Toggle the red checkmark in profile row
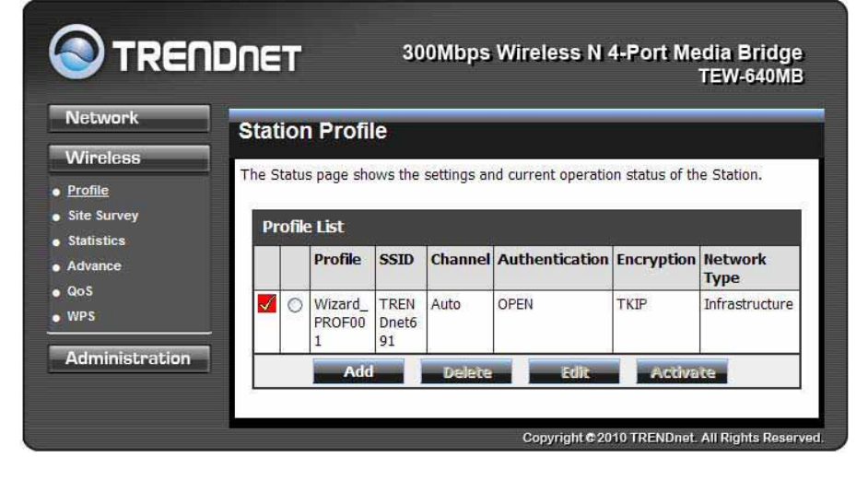Image resolution: width=868 pixels, height=493 pixels. [x=266, y=305]
